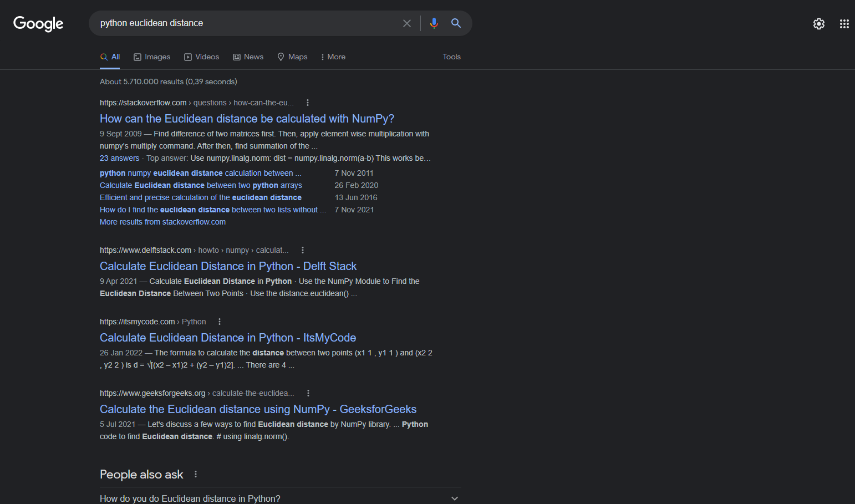Image resolution: width=855 pixels, height=504 pixels.
Task: Open three-dot menu beside geeksforgeeks.org result
Action: [308, 393]
